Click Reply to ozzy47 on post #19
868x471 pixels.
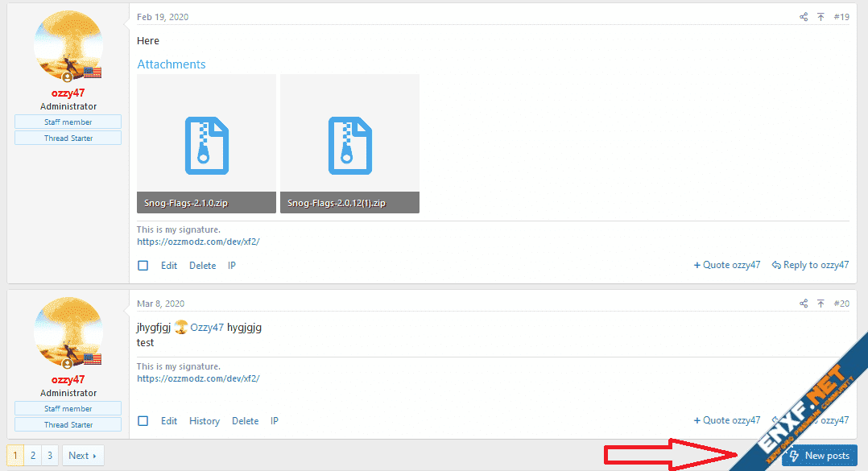click(x=810, y=265)
